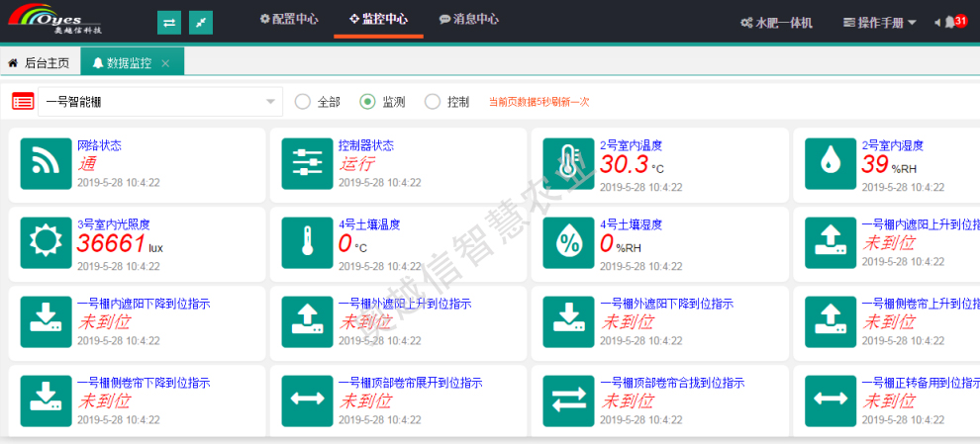Click the 运行 controller status value

357,164
